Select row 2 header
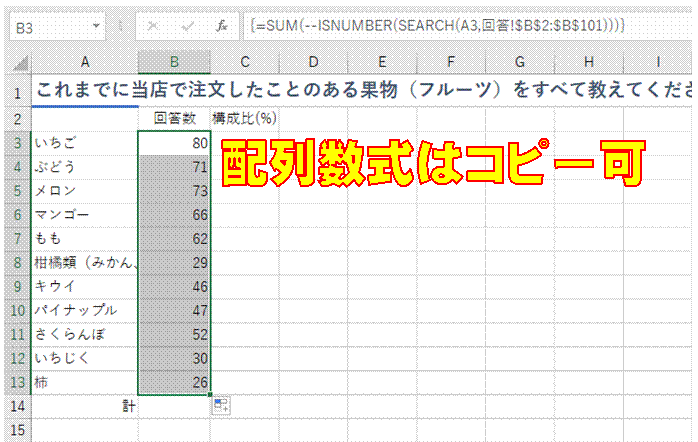 [x=18, y=119]
